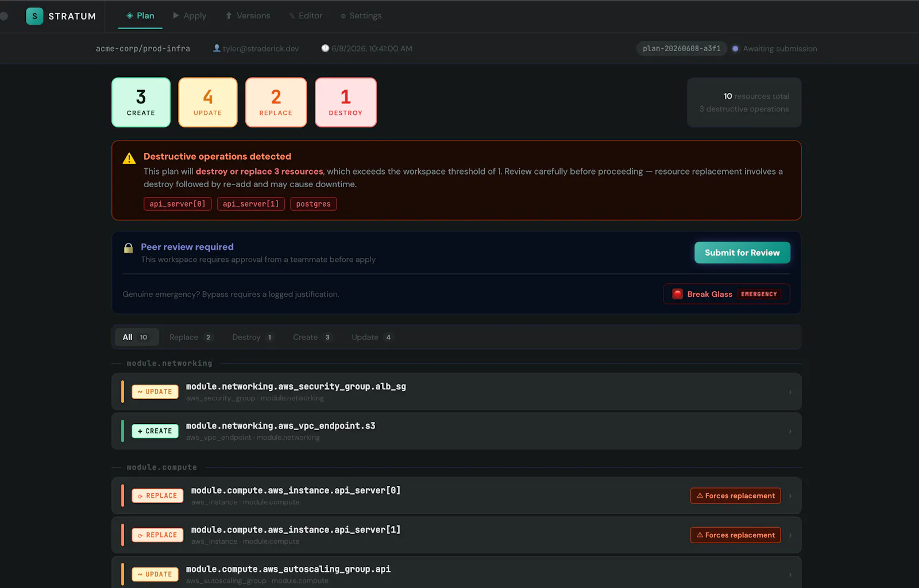Click the module.compute section header

(162, 467)
